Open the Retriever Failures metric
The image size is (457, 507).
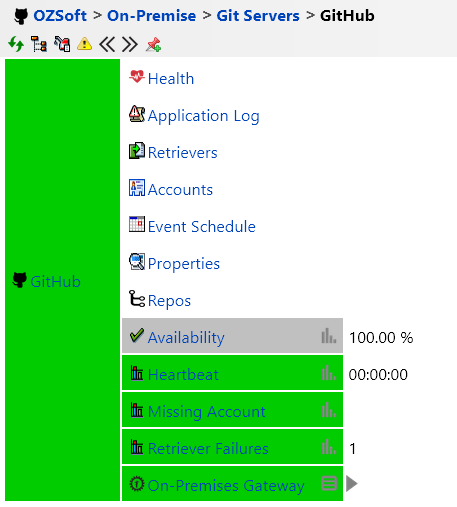pos(208,449)
